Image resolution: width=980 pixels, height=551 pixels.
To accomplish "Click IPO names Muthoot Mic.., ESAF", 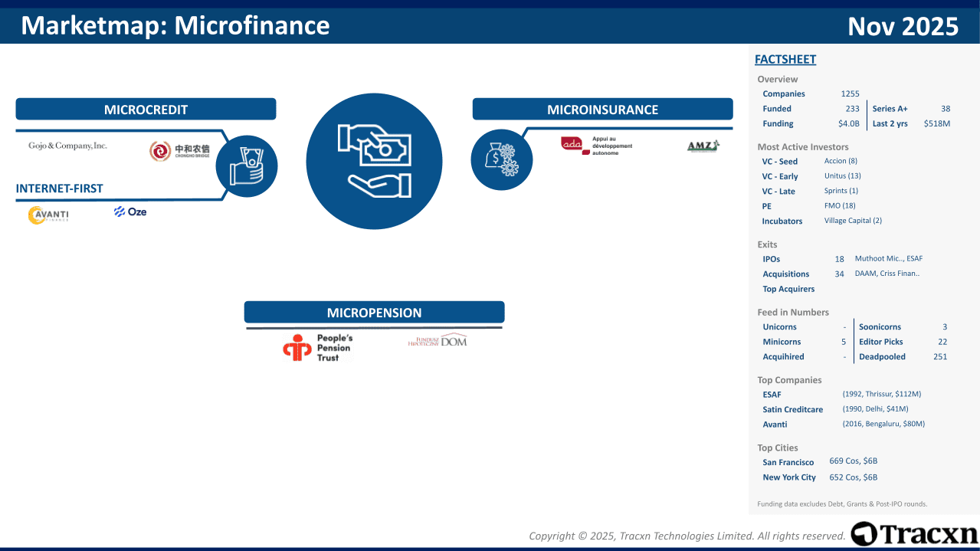I will click(x=888, y=259).
